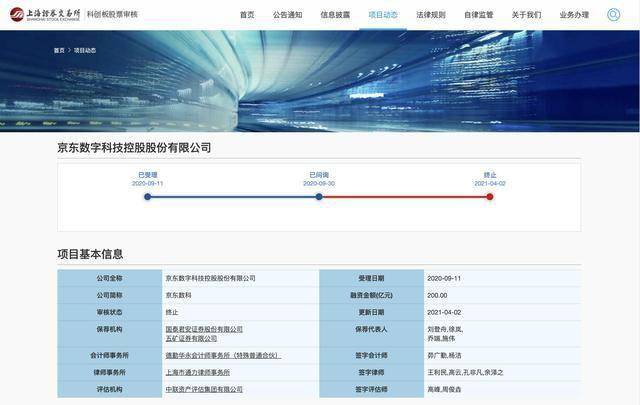Open 信息披露 navigation menu
Image resolution: width=640 pixels, height=405 pixels.
pyautogui.click(x=335, y=15)
